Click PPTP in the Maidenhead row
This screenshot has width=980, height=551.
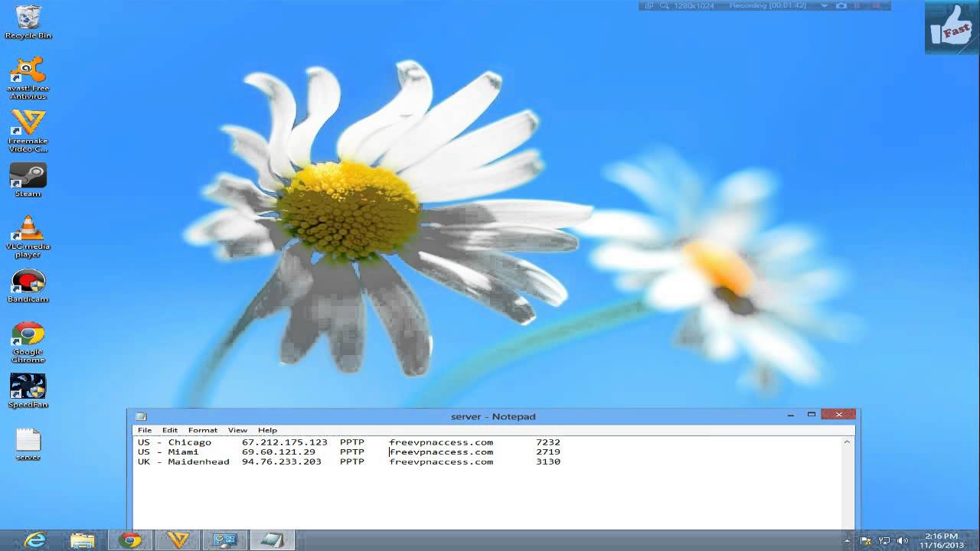click(352, 462)
